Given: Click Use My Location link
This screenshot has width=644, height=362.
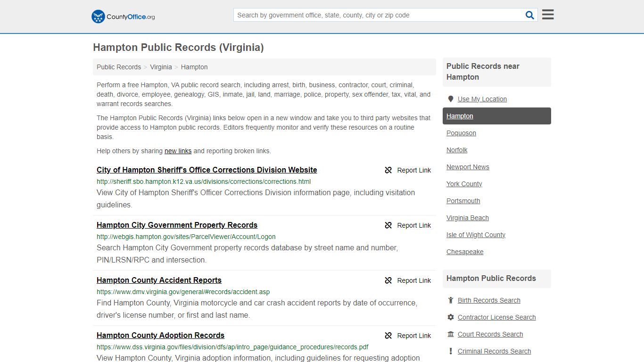Looking at the screenshot, I should tap(482, 99).
